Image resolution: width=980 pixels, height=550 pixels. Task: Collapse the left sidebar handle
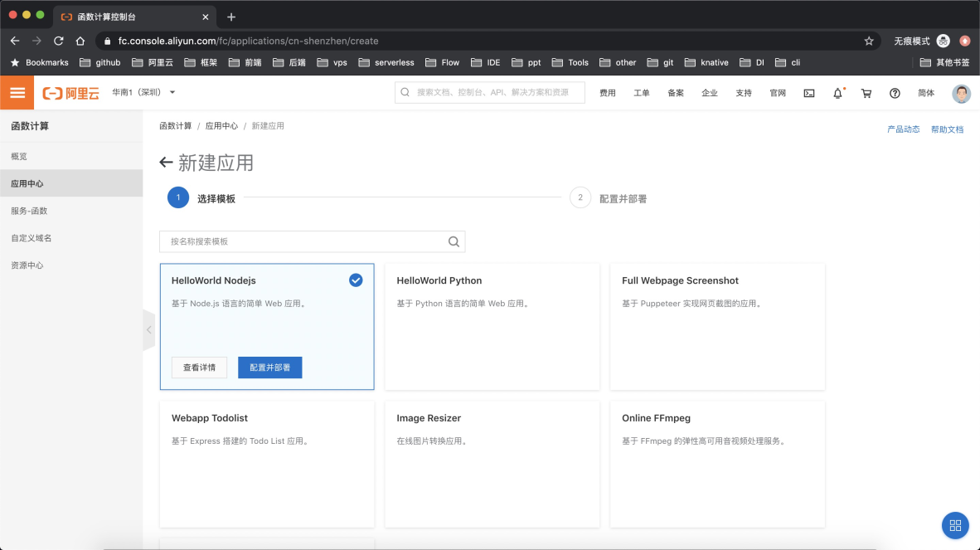[148, 329]
